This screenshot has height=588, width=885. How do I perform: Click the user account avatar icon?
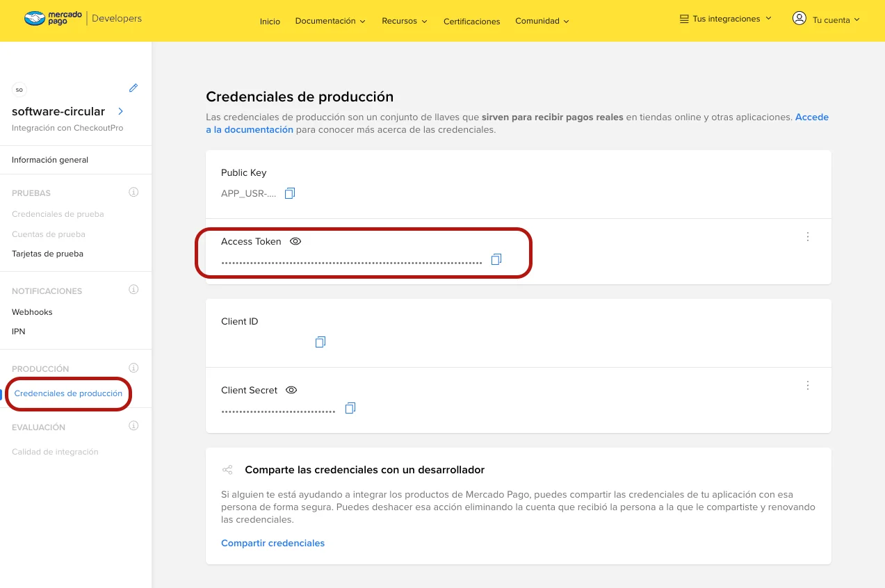(799, 18)
